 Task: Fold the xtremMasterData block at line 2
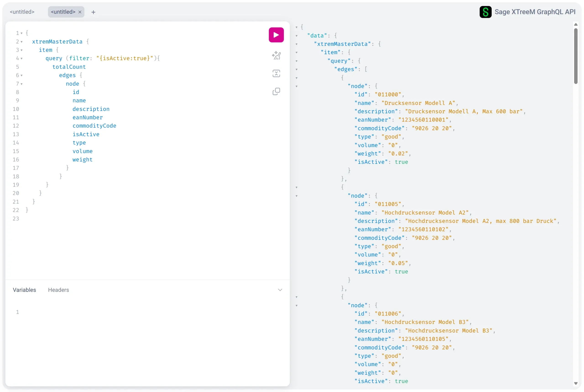[21, 42]
